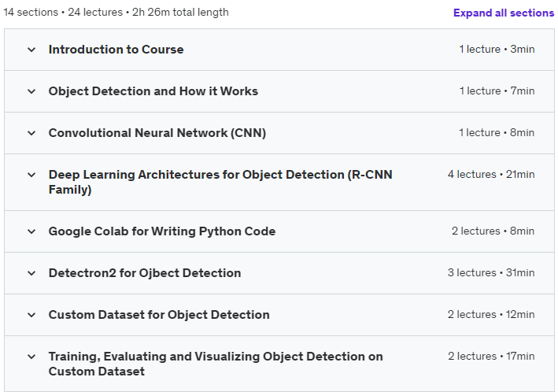
Task: Click the '4 lectures • 21min' label
Action: (x=491, y=174)
